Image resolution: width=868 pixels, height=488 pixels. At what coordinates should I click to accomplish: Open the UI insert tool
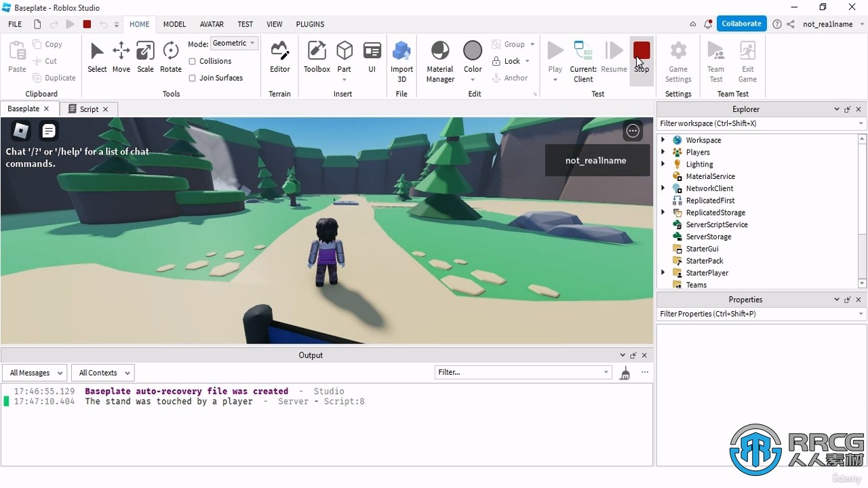[372, 51]
